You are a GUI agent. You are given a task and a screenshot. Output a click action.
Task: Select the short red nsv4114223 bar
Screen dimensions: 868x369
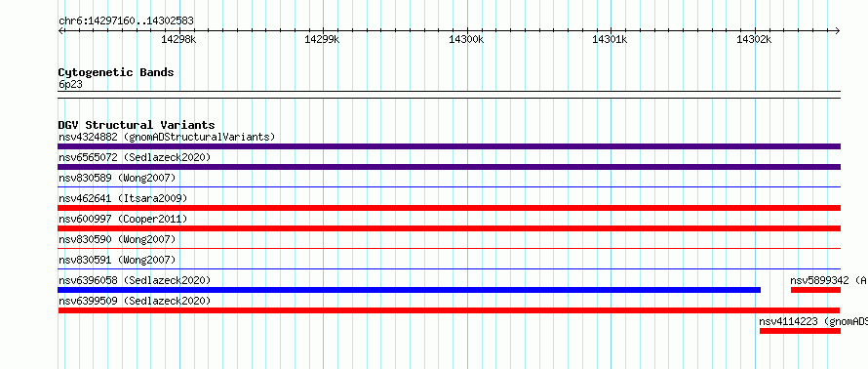click(x=800, y=331)
